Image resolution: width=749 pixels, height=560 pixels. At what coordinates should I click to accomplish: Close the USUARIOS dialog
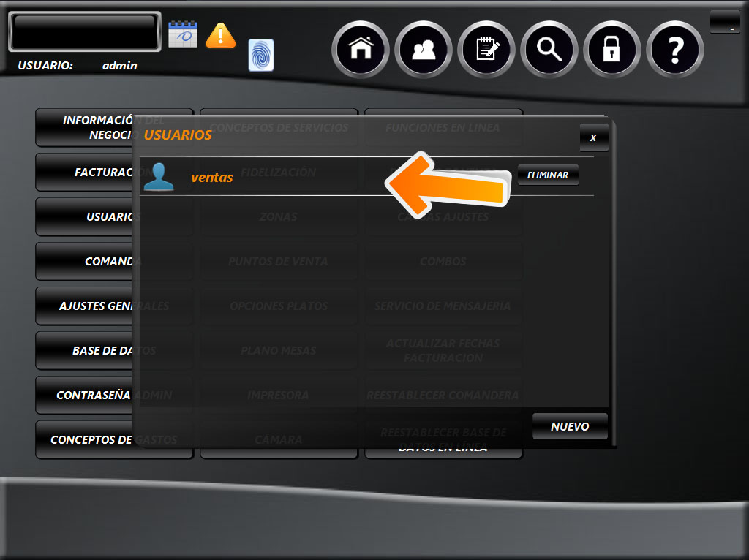coord(593,137)
